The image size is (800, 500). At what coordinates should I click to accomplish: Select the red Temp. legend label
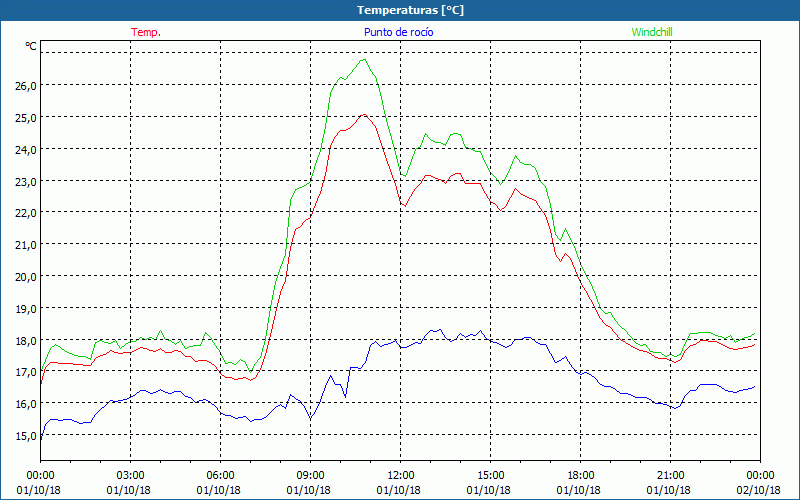click(x=146, y=32)
